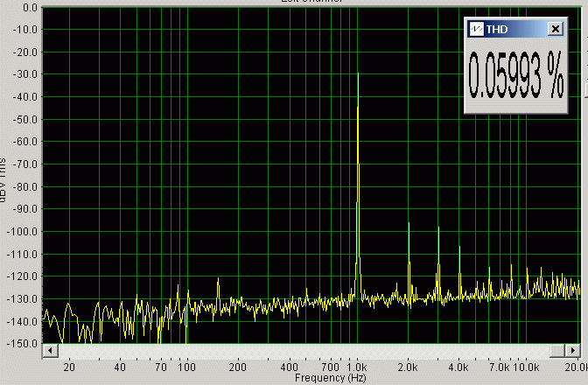Click the -100.0 amplitude axis label
588x385 pixels.
click(22, 231)
